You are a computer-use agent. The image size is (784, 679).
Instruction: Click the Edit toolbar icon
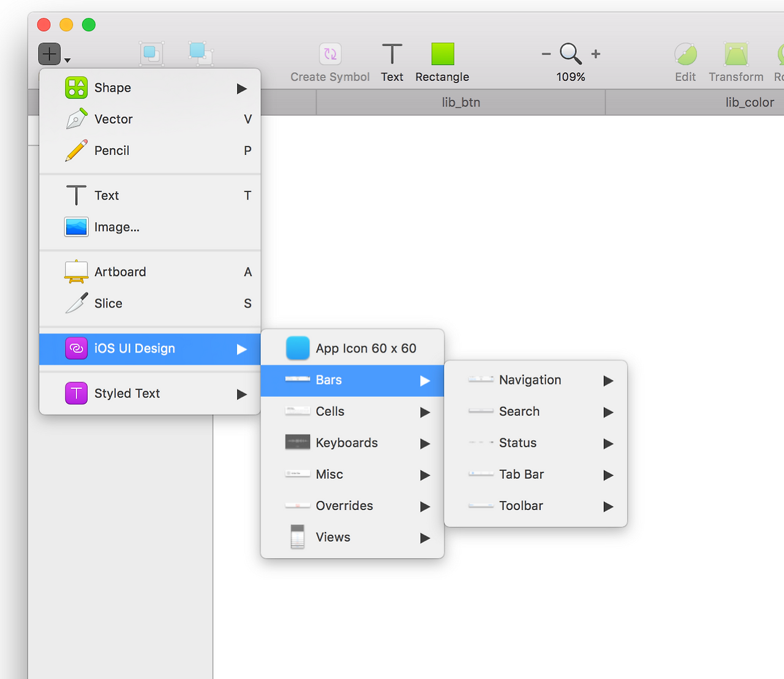pos(685,54)
